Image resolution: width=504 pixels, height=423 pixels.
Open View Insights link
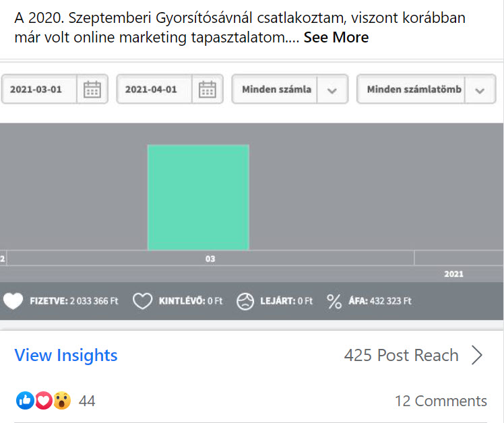click(x=66, y=355)
